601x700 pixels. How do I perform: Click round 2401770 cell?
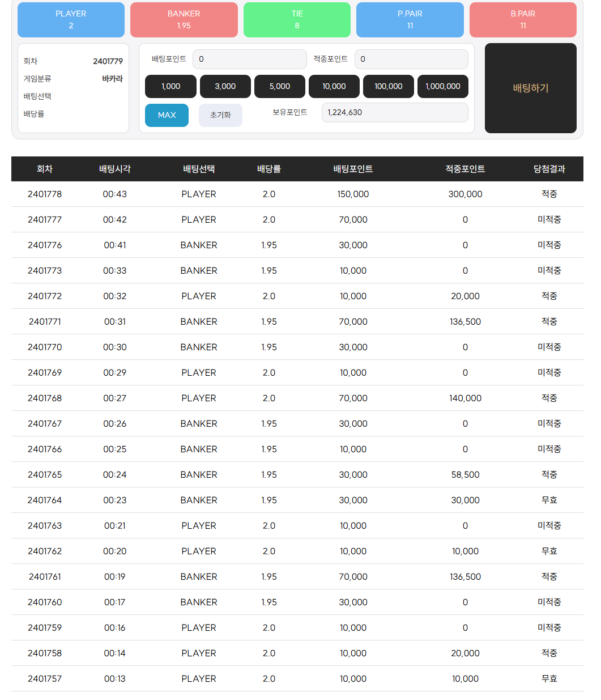tap(45, 347)
